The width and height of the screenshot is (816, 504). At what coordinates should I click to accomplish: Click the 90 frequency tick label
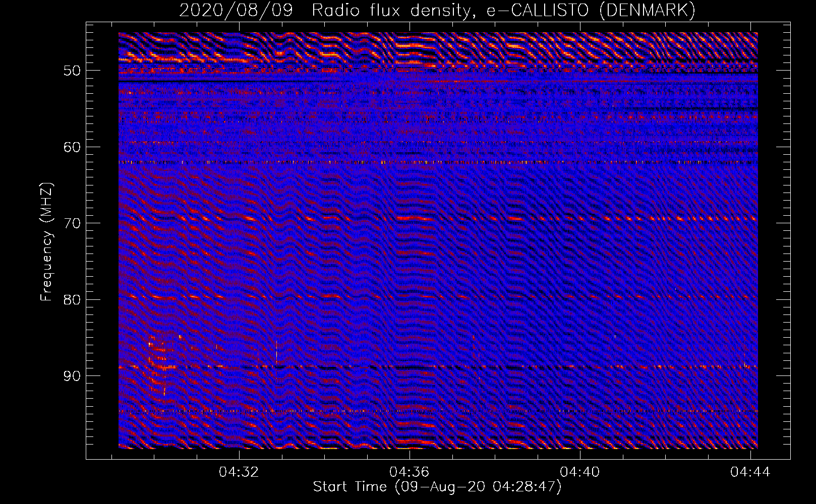tap(72, 376)
